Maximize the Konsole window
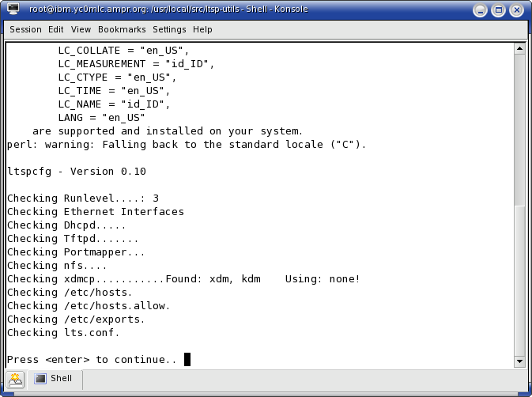 click(x=499, y=10)
